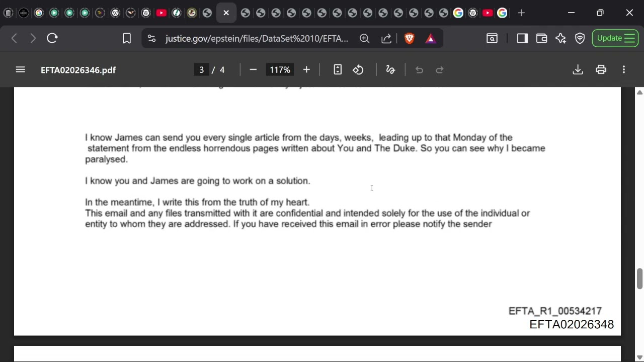Viewport: 644px width, 362px height.
Task: Download the PDF file
Action: 578,70
